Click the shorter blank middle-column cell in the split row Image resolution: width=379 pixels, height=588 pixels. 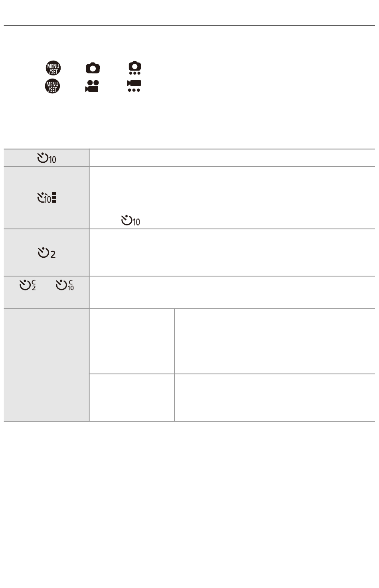(132, 398)
